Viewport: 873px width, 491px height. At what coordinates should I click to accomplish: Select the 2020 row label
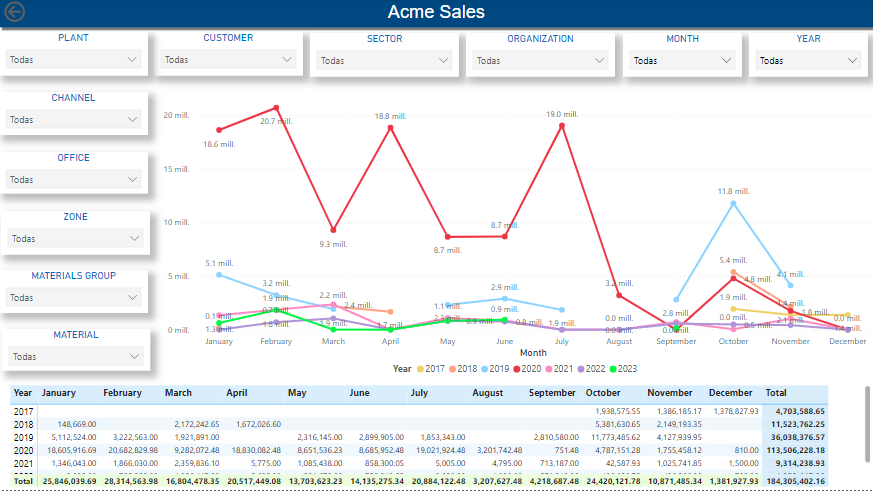tap(23, 450)
